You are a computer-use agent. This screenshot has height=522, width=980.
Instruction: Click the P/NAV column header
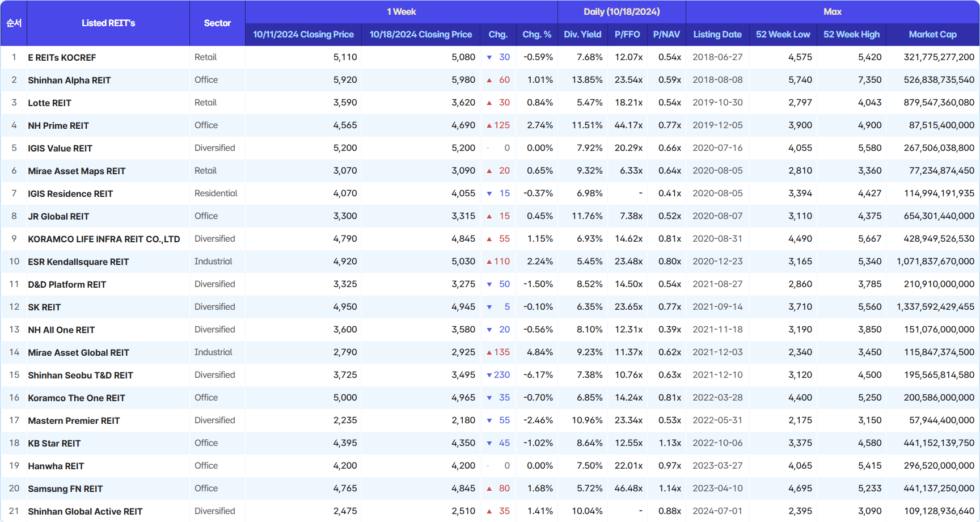[666, 35]
